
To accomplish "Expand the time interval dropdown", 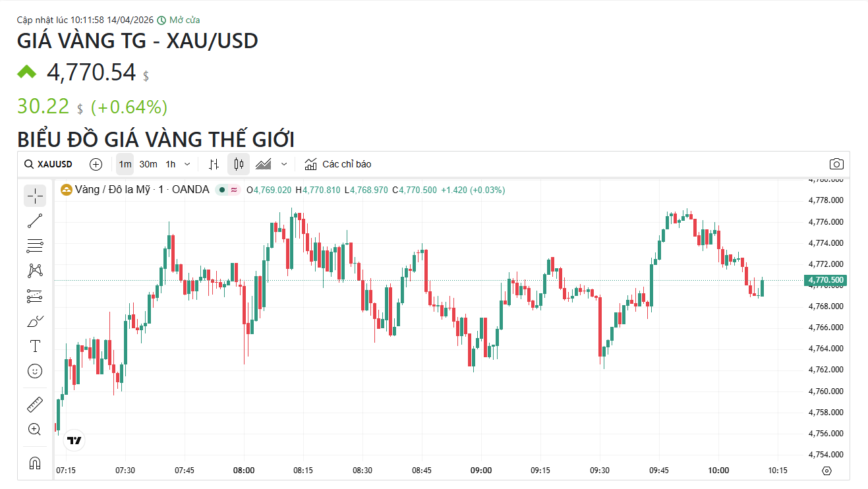I will (x=187, y=164).
